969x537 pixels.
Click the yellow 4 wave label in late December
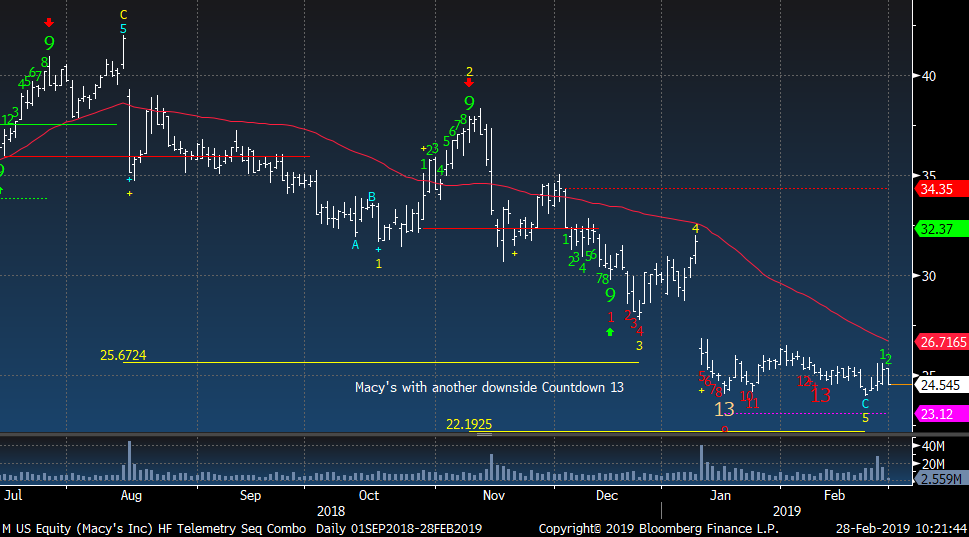point(696,229)
